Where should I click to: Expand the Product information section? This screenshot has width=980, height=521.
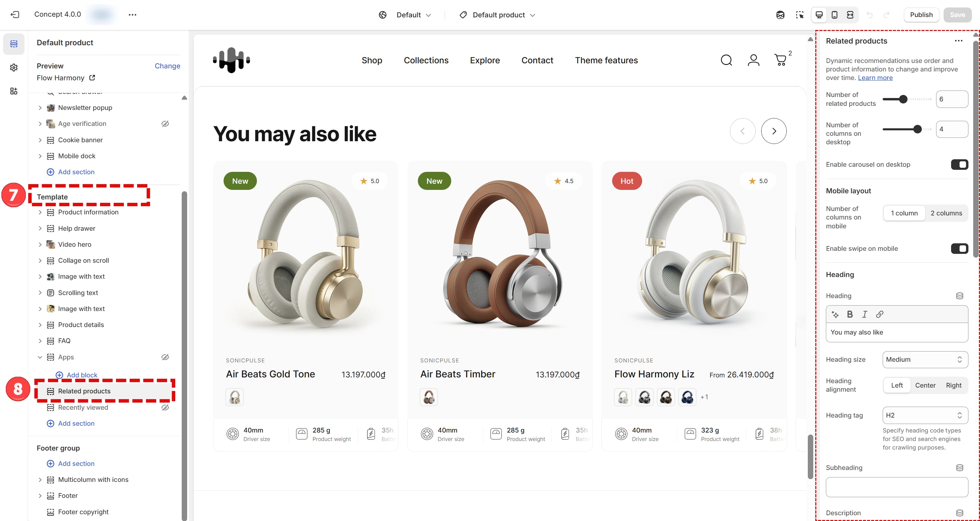click(x=40, y=212)
